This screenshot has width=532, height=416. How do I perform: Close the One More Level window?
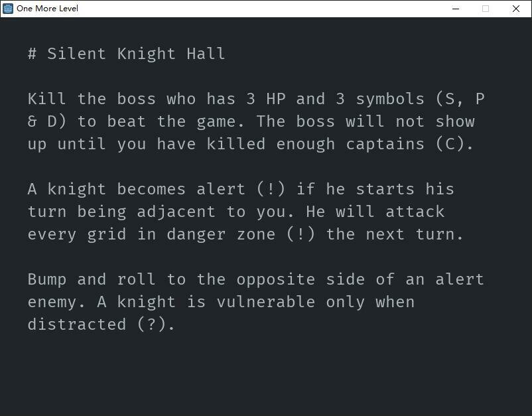click(x=515, y=9)
